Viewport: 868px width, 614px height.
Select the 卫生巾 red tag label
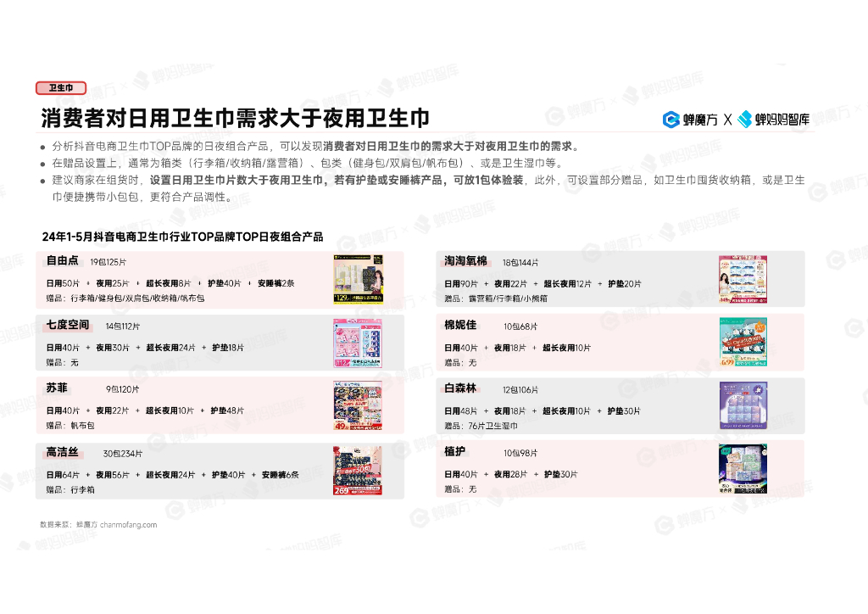coord(60,87)
